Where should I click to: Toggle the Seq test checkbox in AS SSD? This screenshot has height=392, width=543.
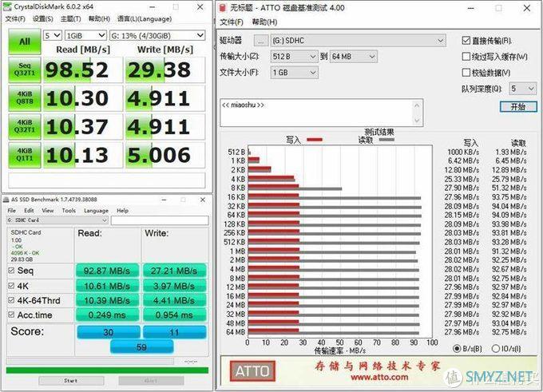tap(11, 271)
